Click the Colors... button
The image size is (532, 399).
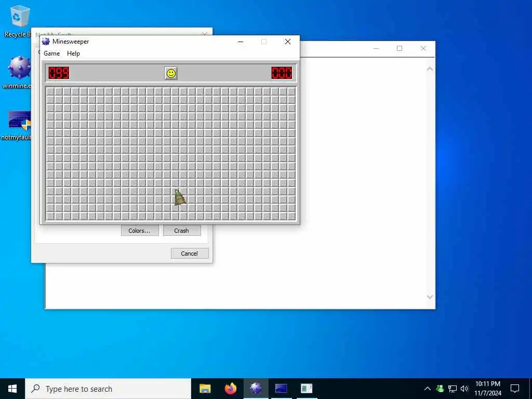(x=139, y=231)
